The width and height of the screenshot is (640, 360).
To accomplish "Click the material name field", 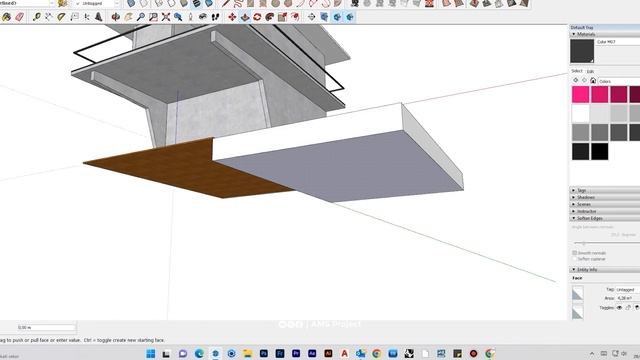I will pos(618,42).
